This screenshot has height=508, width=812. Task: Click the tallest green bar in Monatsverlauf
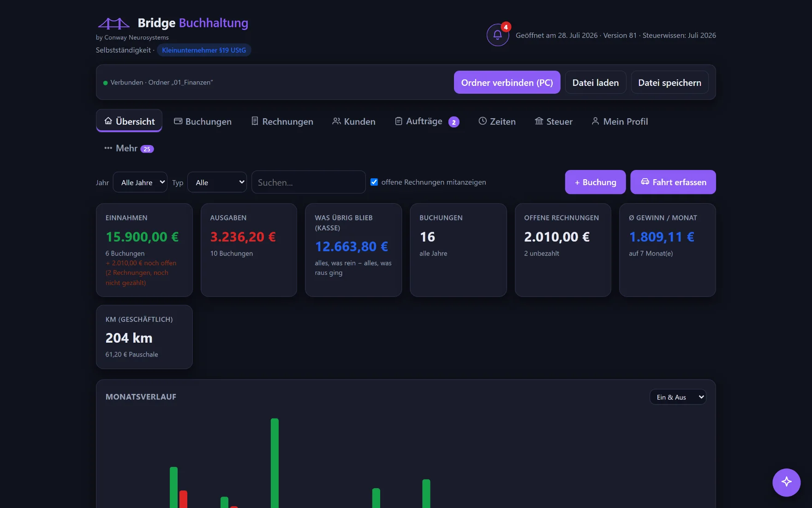pyautogui.click(x=275, y=463)
